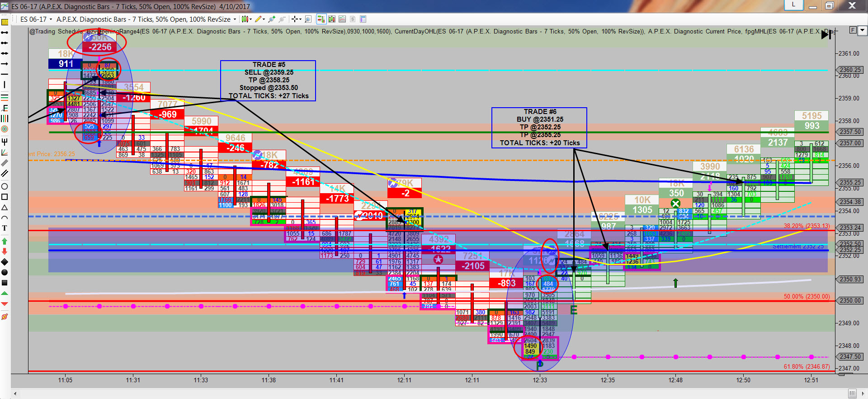Select the Vertical Line drawing tool
Image resolution: width=868 pixels, height=399 pixels.
pos(5,85)
